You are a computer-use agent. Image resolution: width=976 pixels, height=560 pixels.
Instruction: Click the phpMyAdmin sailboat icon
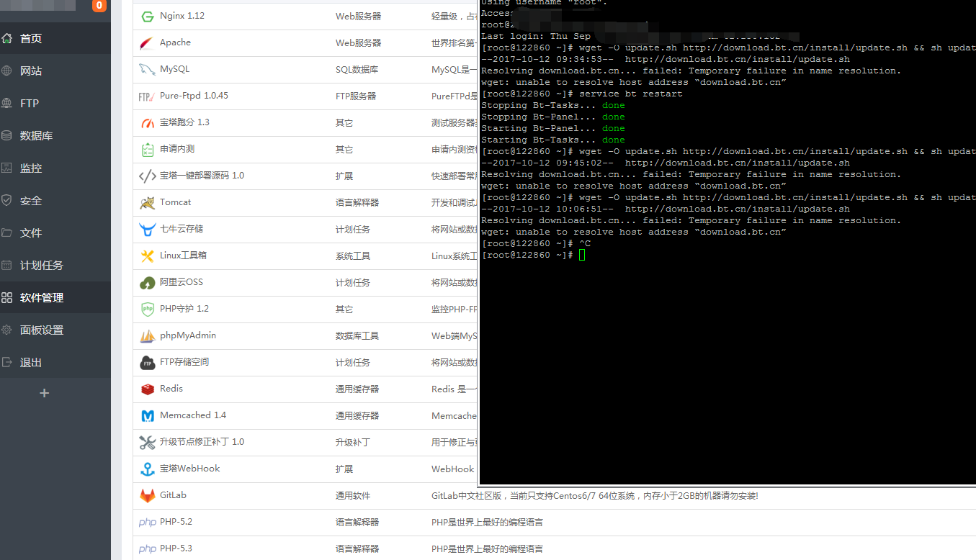(x=147, y=336)
